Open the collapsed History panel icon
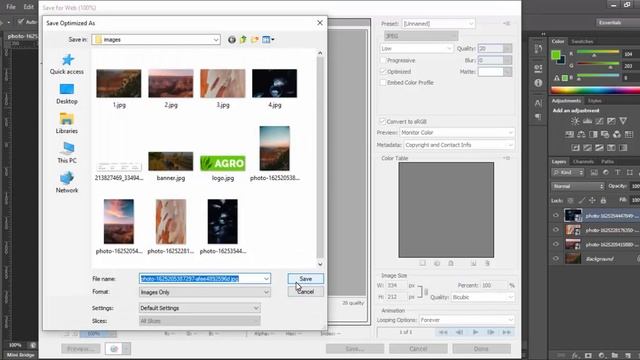Image resolution: width=640 pixels, height=360 pixels. [x=538, y=49]
